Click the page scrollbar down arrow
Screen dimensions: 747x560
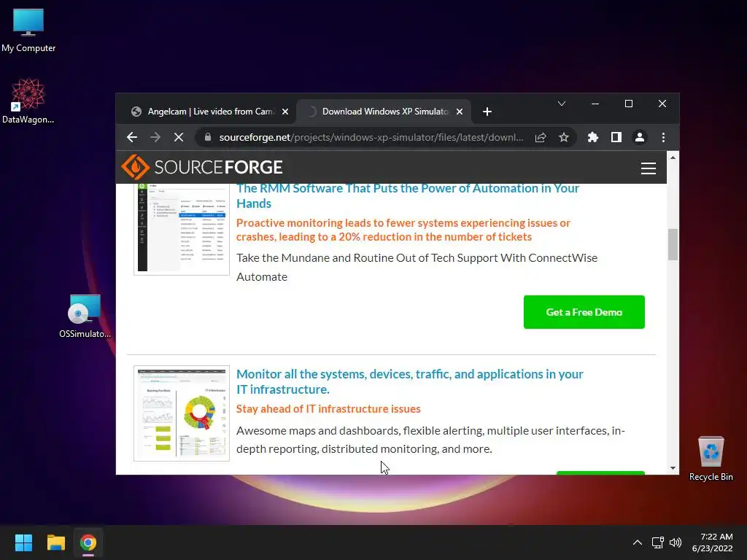click(x=673, y=468)
